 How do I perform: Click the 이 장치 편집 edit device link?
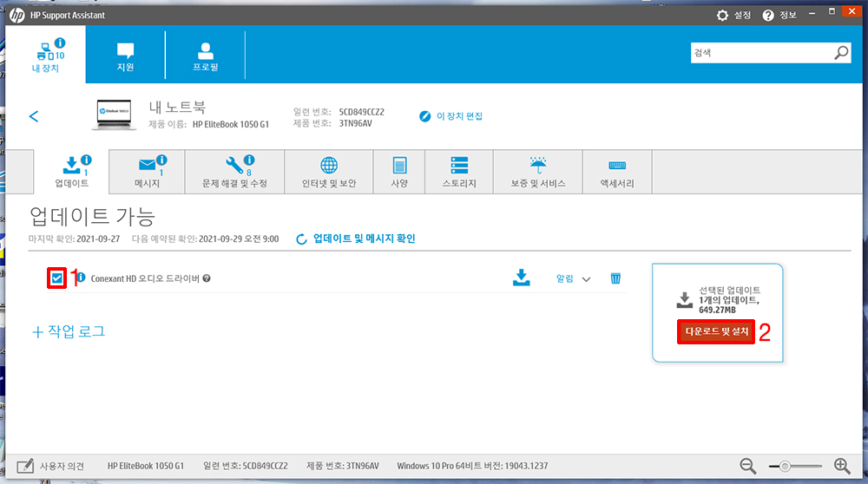tap(451, 116)
